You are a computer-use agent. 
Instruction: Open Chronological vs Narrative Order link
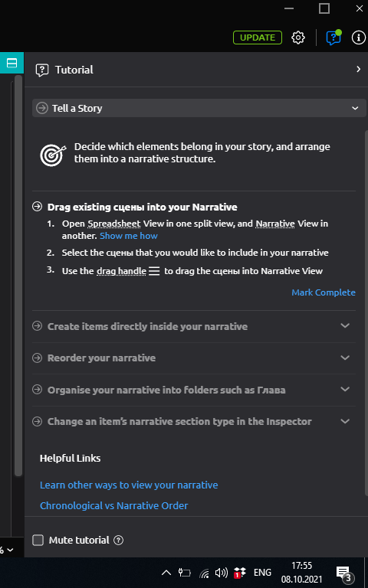click(x=113, y=506)
